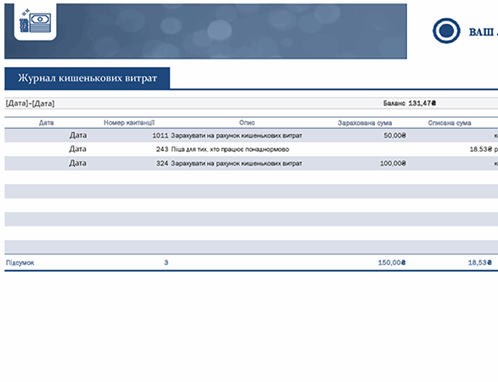
Task: Click the money stack icon in header
Action: [35, 22]
